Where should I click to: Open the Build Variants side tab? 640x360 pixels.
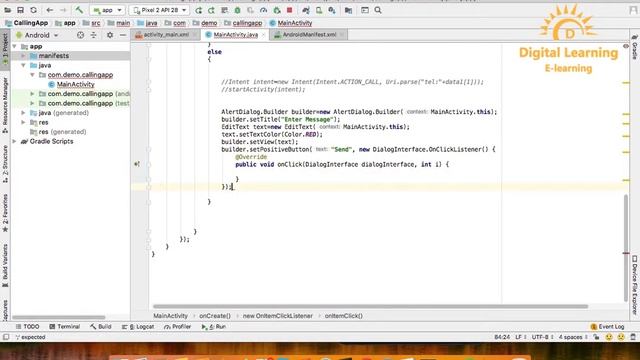point(5,265)
